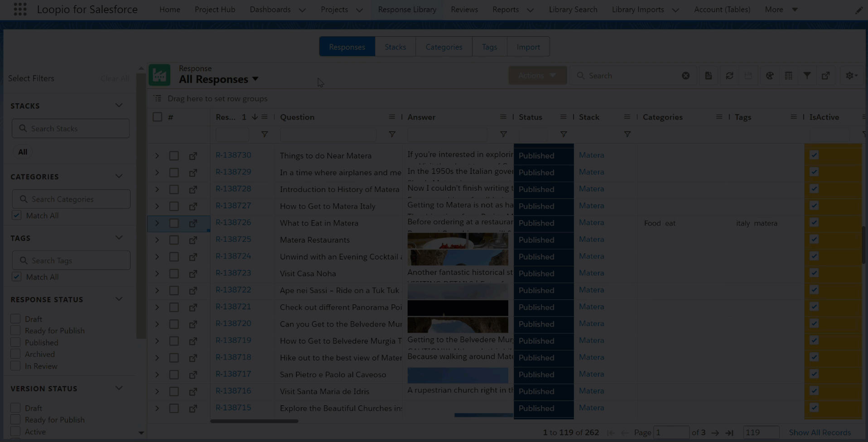This screenshot has width=868, height=442.
Task: Open the Project Hub nav item
Action: 215,10
